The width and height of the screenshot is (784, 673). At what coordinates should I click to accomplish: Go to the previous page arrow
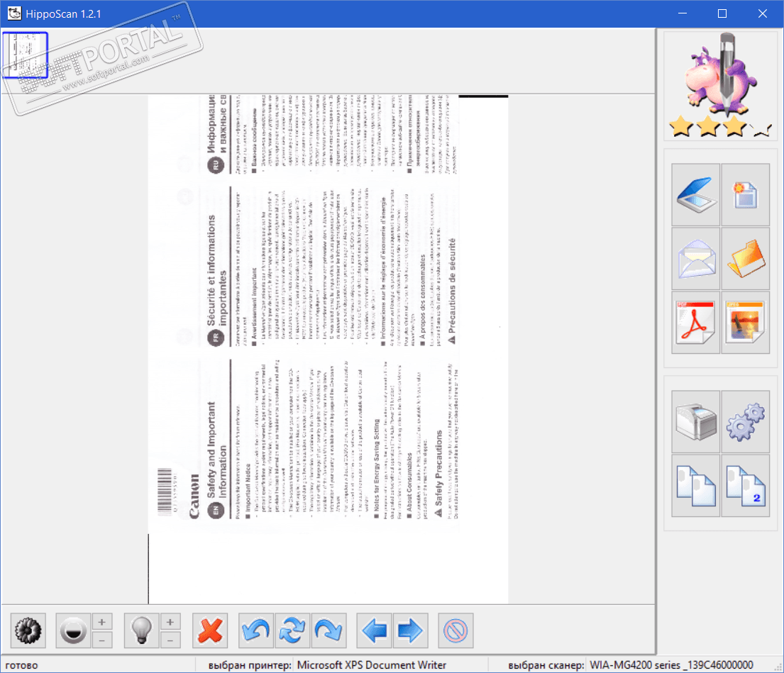(374, 630)
